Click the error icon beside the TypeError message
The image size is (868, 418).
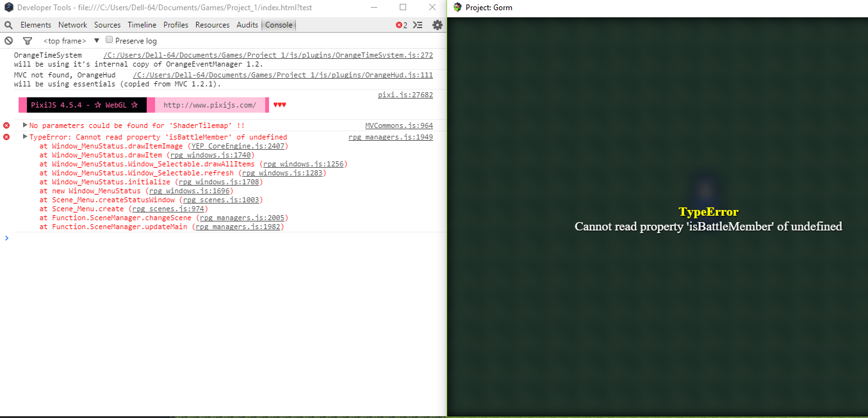pos(6,137)
